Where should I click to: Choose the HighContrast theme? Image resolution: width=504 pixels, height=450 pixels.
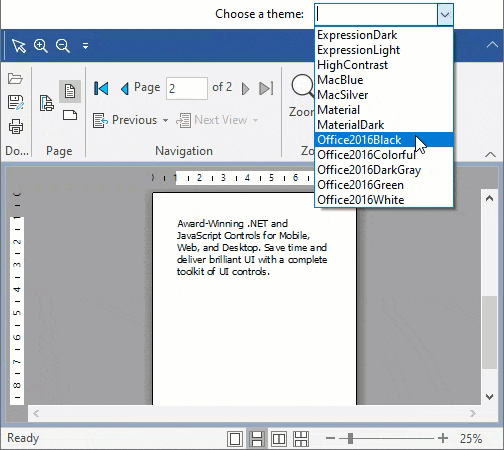[384, 65]
